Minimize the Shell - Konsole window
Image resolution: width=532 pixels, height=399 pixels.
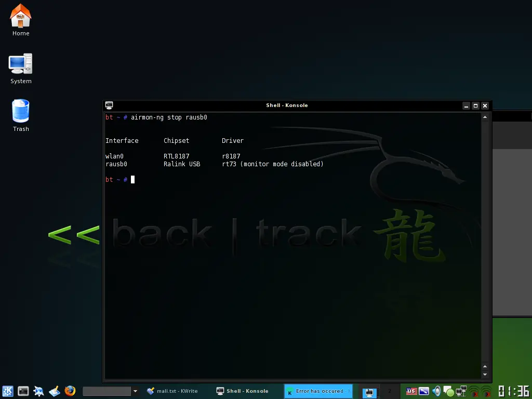click(466, 105)
